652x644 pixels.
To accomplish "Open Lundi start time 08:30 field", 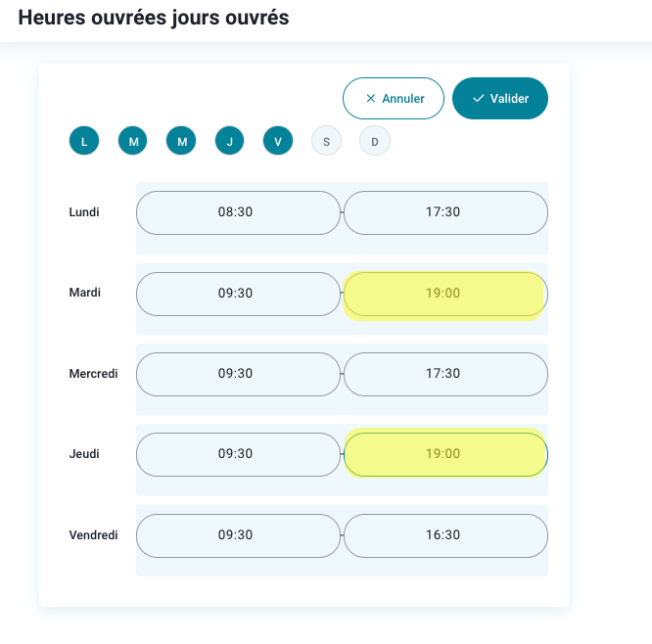I will [237, 212].
